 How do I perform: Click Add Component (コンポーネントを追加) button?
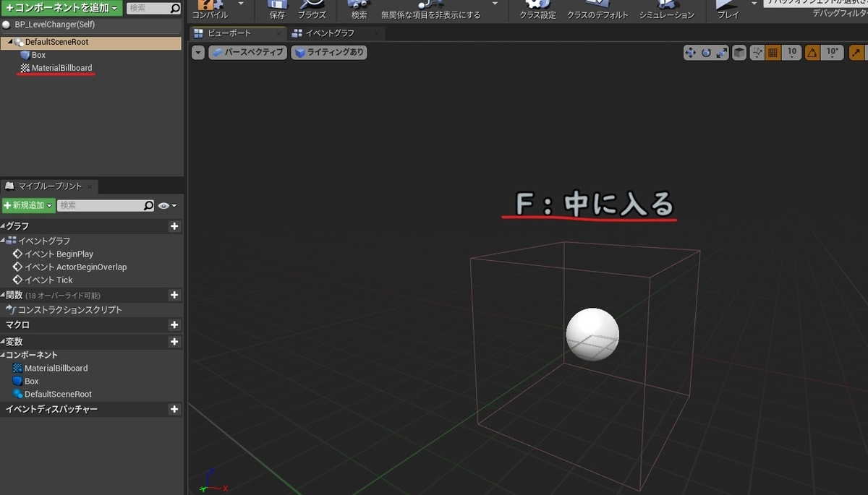point(62,8)
